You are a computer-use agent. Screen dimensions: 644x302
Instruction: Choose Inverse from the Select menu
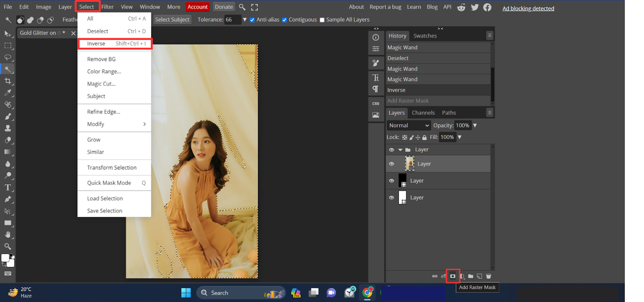tap(96, 44)
